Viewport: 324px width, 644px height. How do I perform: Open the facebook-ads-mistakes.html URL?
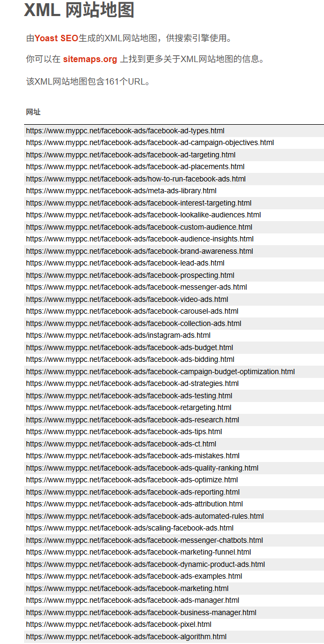tap(133, 456)
